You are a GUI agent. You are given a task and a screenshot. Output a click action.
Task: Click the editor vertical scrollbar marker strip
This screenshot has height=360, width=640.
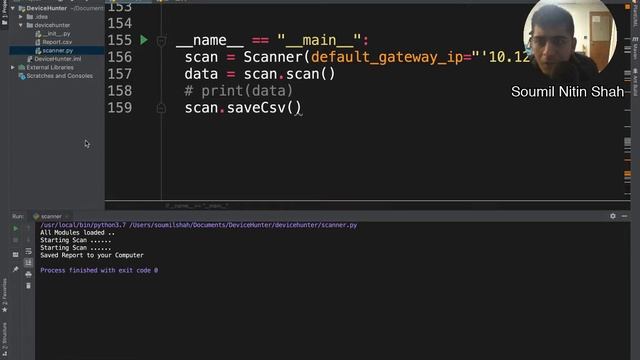point(627,102)
